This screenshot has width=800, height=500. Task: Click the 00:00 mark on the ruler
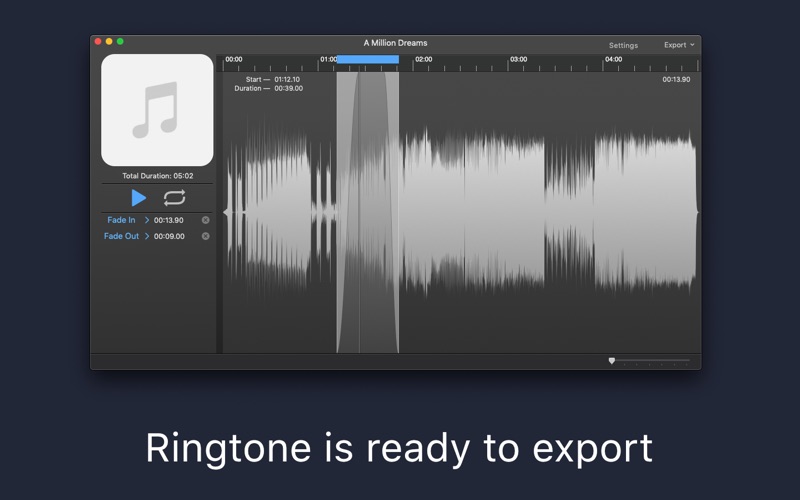coord(234,59)
